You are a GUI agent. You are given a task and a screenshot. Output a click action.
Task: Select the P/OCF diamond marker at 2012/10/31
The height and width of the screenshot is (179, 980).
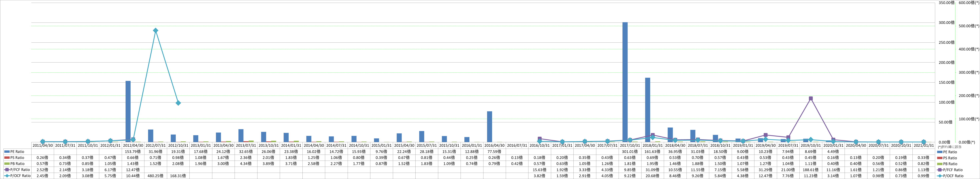point(178,103)
